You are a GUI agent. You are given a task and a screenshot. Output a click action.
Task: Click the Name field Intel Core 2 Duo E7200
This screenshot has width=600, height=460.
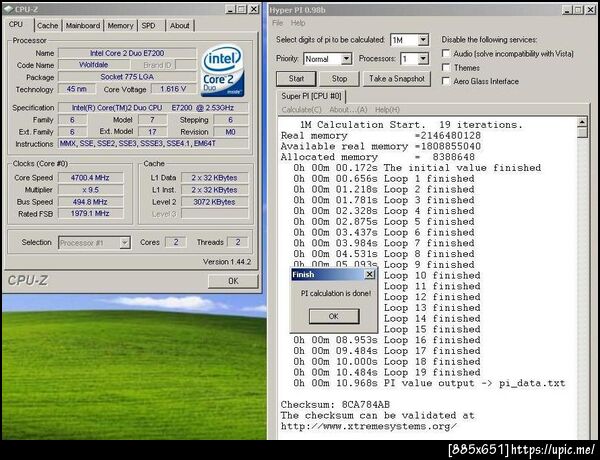click(127, 53)
